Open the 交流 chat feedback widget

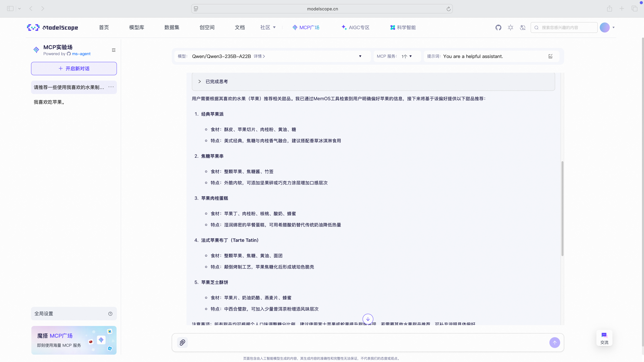click(604, 338)
